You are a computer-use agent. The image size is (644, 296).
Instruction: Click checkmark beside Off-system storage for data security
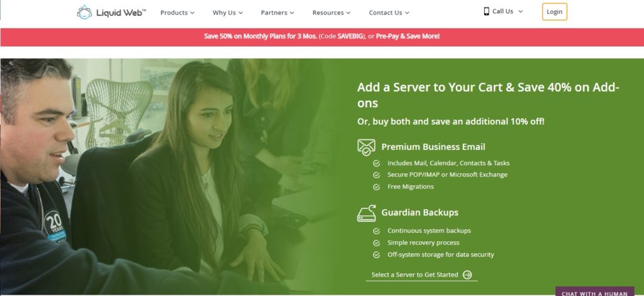tap(376, 254)
